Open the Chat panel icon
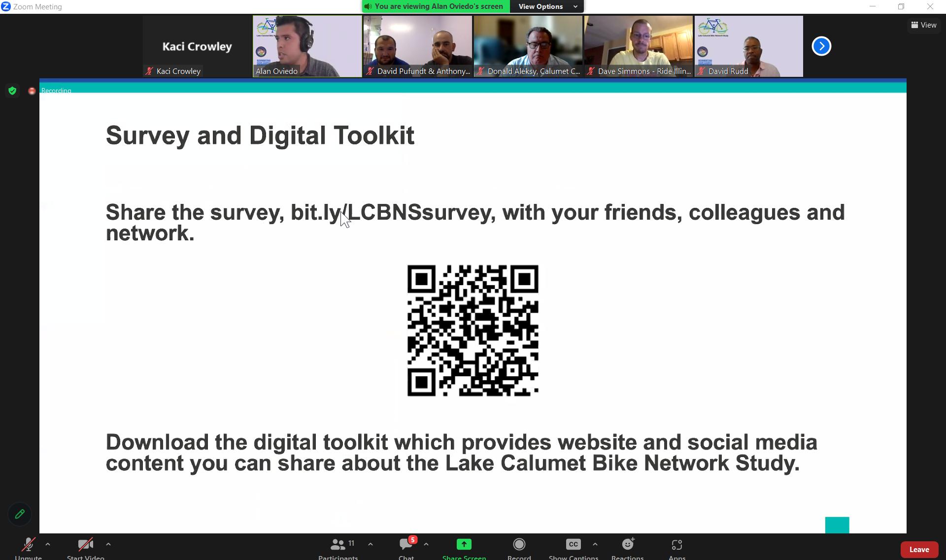This screenshot has height=560, width=946. pyautogui.click(x=406, y=545)
